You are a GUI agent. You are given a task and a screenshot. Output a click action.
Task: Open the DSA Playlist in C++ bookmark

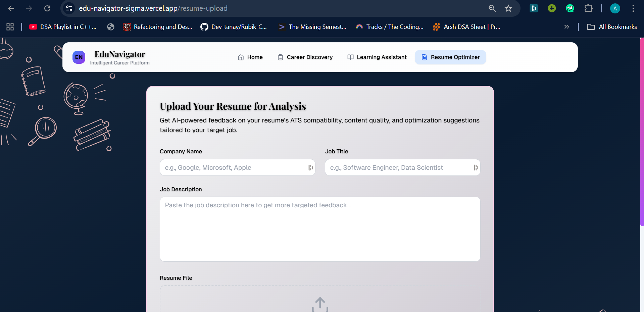[63, 27]
